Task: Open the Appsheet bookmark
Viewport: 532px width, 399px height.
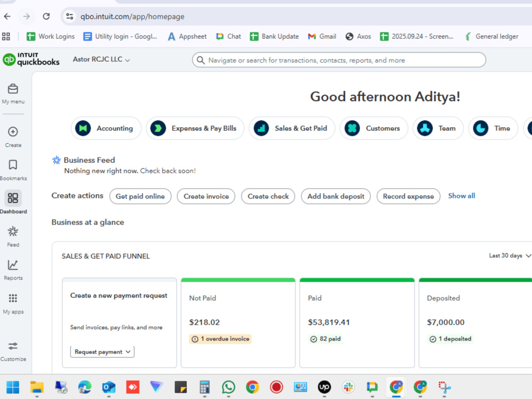Action: [187, 36]
